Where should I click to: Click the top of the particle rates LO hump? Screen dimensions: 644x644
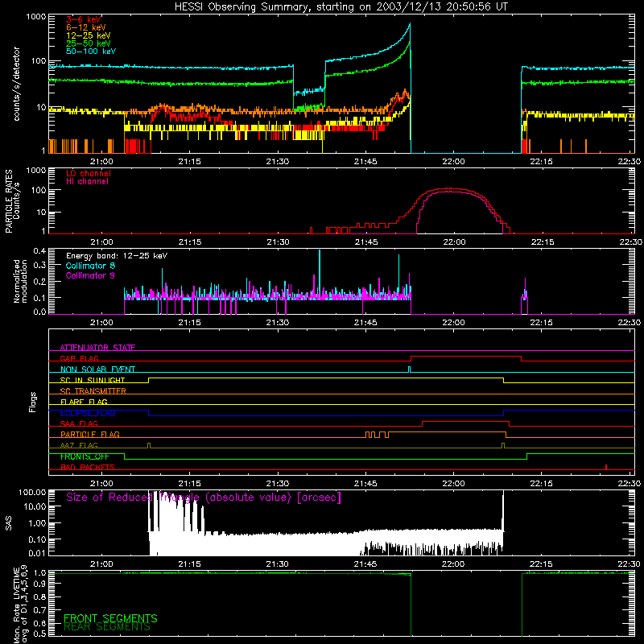450,188
